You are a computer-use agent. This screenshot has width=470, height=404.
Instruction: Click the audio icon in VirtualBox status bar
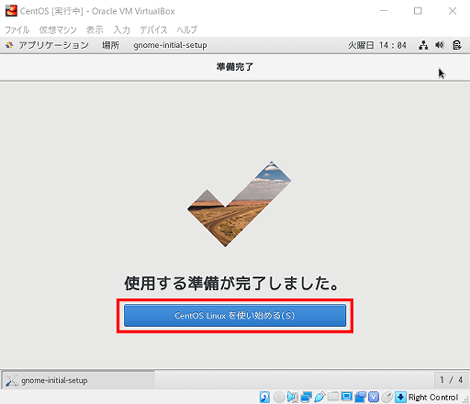tap(292, 397)
